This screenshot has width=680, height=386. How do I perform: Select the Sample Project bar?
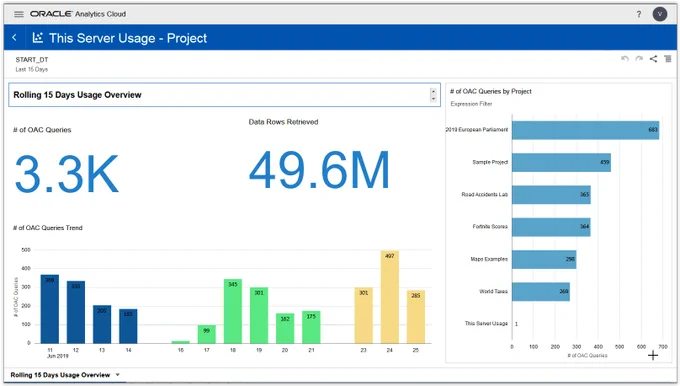pos(561,162)
